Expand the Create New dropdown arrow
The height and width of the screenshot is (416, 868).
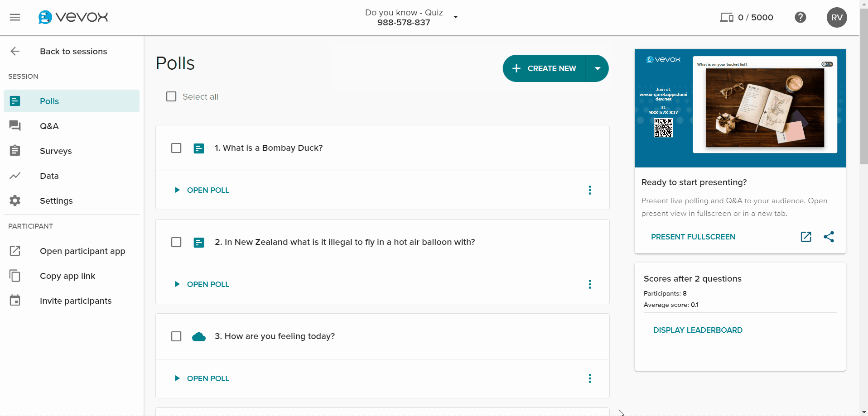click(x=598, y=68)
